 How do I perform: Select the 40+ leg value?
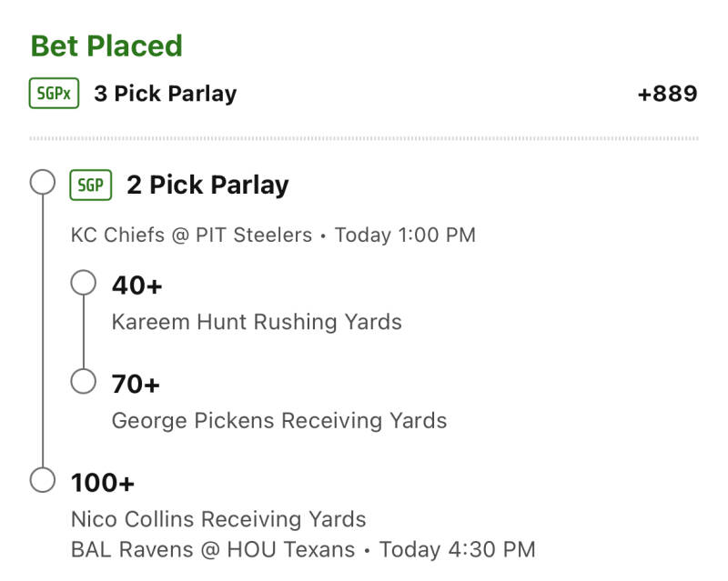pos(136,285)
